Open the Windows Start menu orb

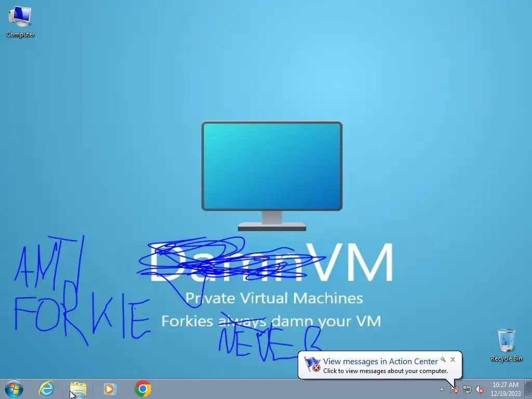(14, 389)
